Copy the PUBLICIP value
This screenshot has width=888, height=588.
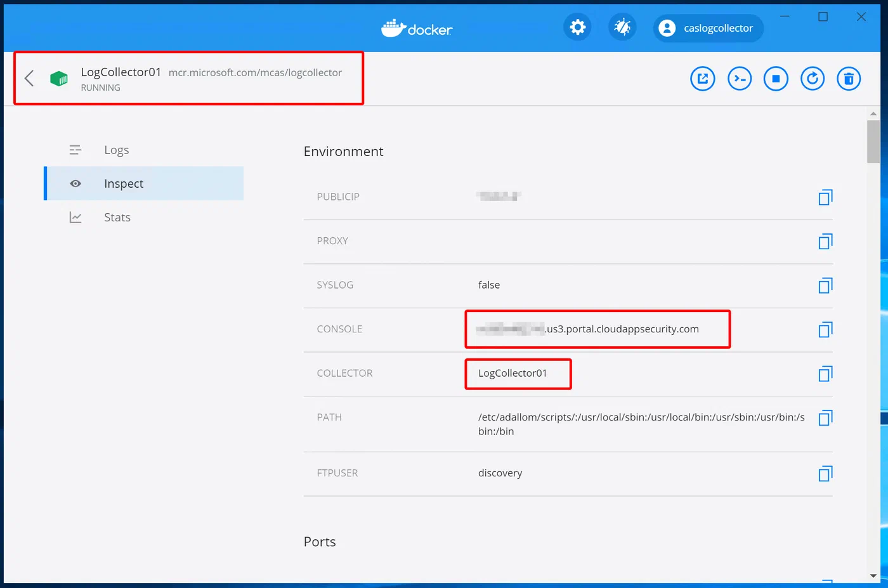(x=825, y=197)
